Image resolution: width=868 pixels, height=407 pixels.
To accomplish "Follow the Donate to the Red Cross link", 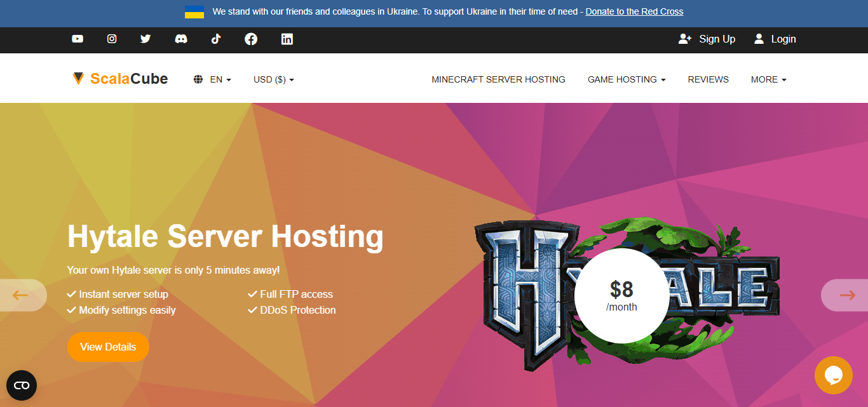I will coord(634,11).
